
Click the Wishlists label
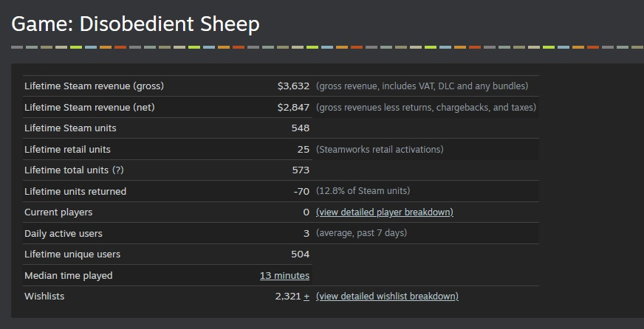[44, 297]
